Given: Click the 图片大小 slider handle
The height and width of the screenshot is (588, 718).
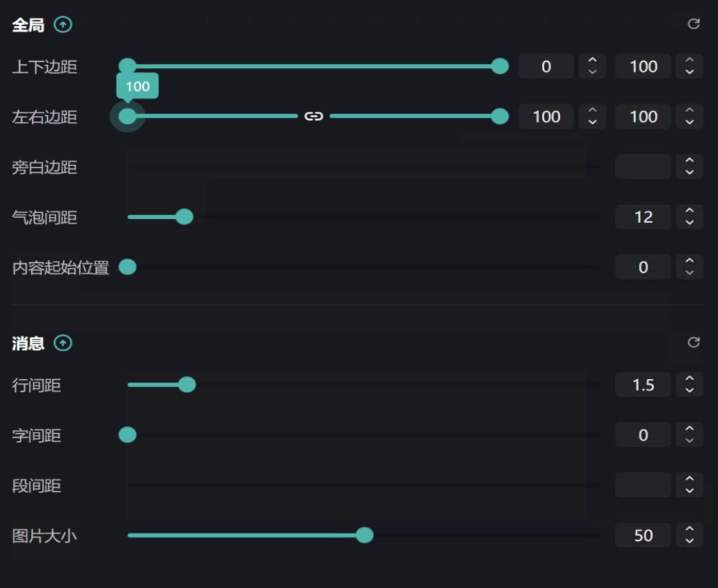Looking at the screenshot, I should coord(365,535).
